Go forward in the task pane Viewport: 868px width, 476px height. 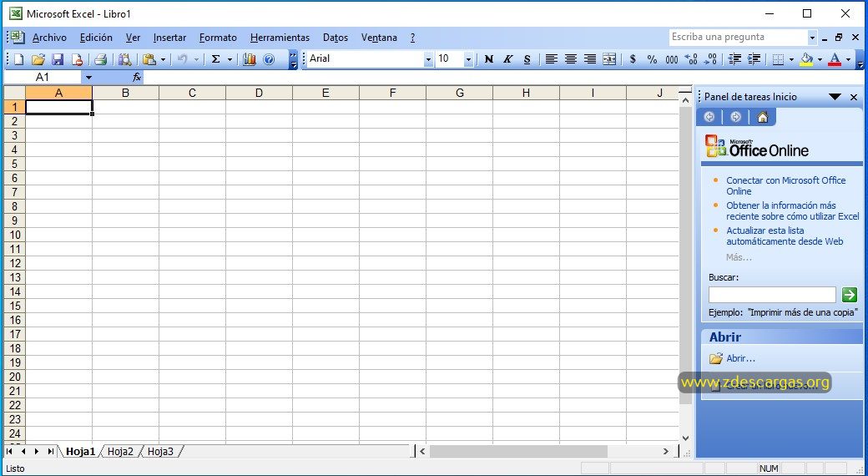click(735, 117)
